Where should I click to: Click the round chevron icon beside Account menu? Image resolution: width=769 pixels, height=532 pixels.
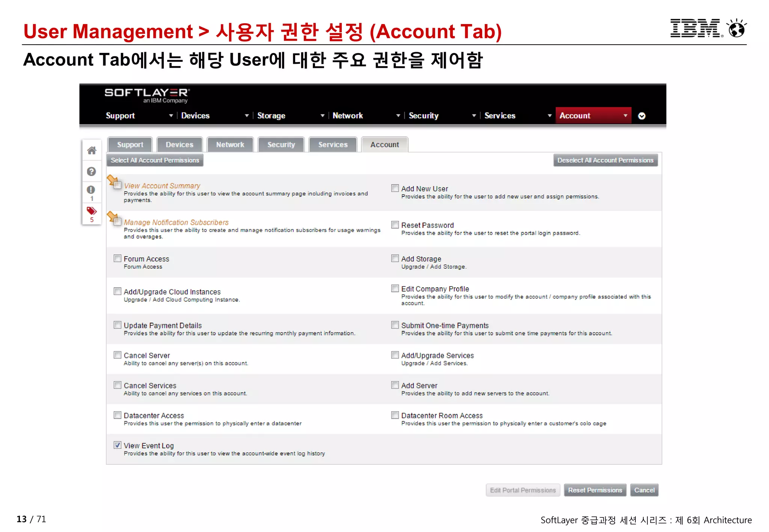pyautogui.click(x=642, y=116)
